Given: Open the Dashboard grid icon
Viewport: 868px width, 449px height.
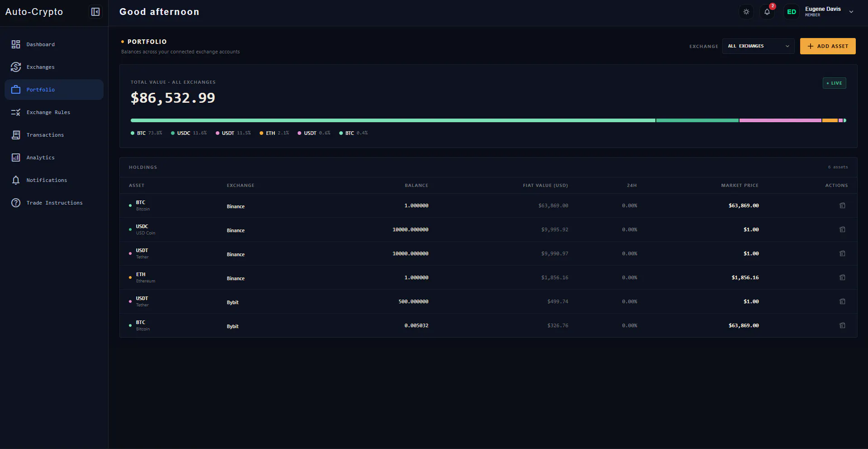Looking at the screenshot, I should (16, 44).
